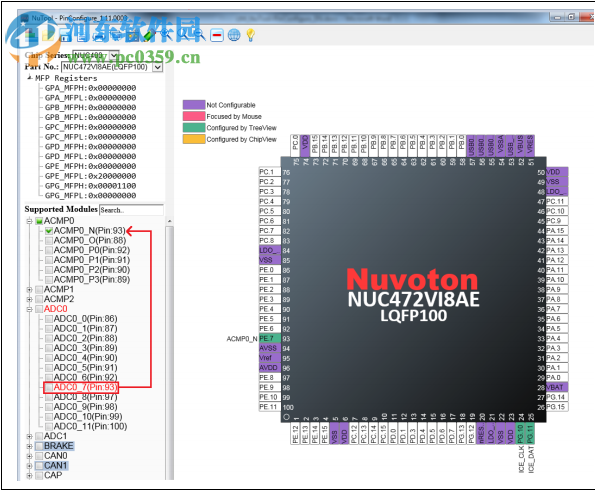Click the orange Configured by ChipView swatch

tap(194, 139)
